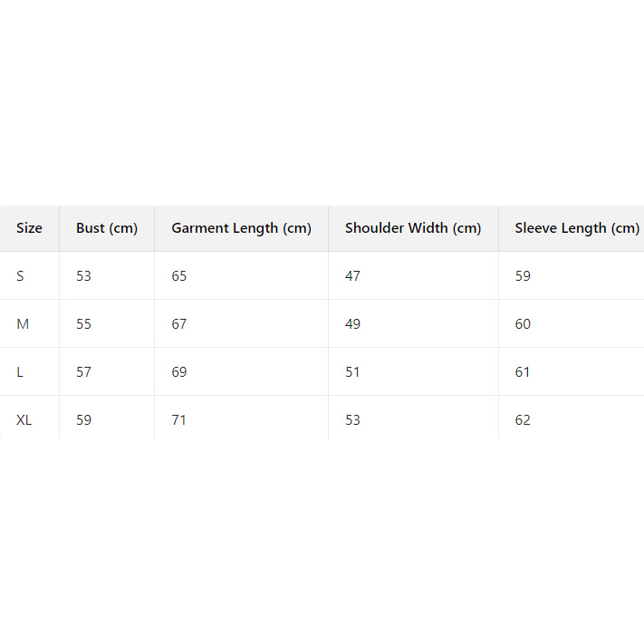The width and height of the screenshot is (644, 644).
Task: Click garment length value 65
Action: tap(179, 276)
